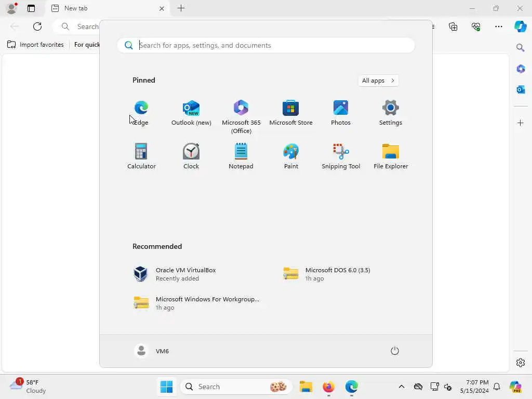The image size is (532, 399).
Task: Open the VM6 user account menu
Action: [152, 351]
